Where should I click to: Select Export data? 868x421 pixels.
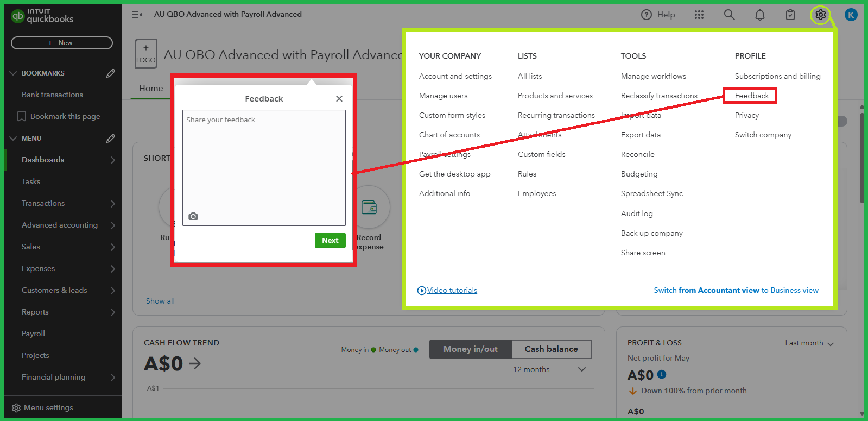tap(641, 135)
